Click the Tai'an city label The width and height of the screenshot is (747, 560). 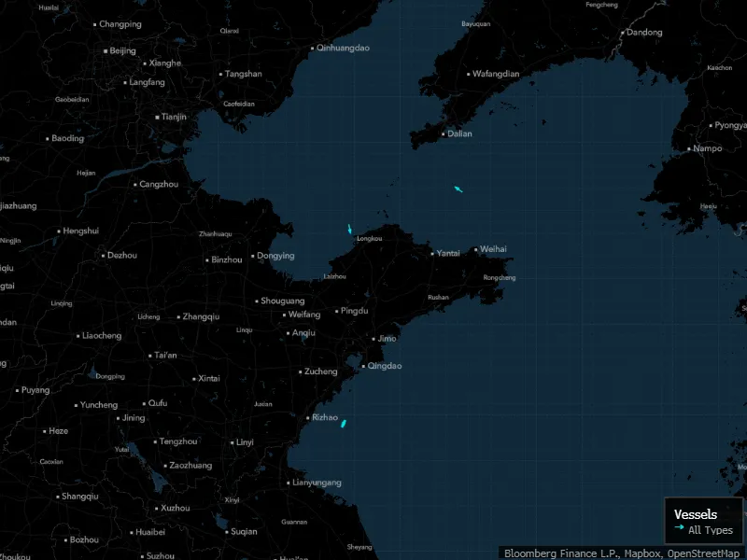[x=165, y=356]
